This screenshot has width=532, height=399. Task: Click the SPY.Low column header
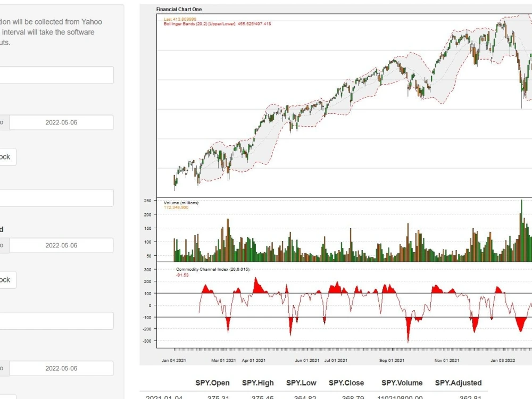[x=301, y=383]
